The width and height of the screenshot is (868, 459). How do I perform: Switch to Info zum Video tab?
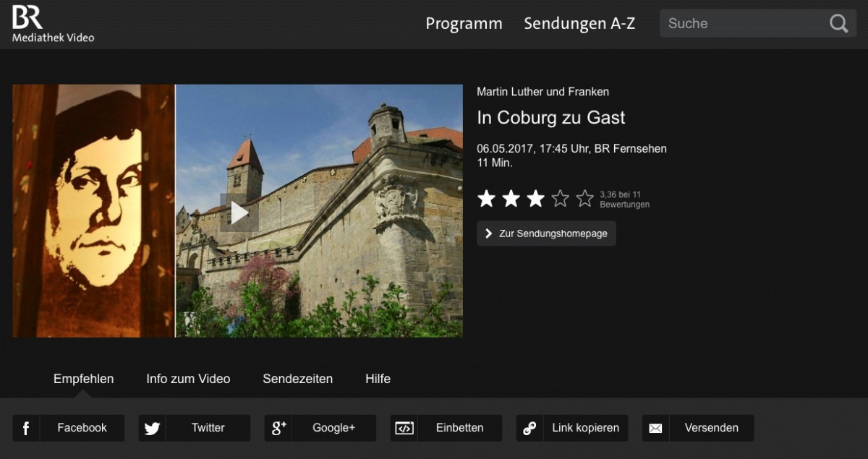pos(188,379)
